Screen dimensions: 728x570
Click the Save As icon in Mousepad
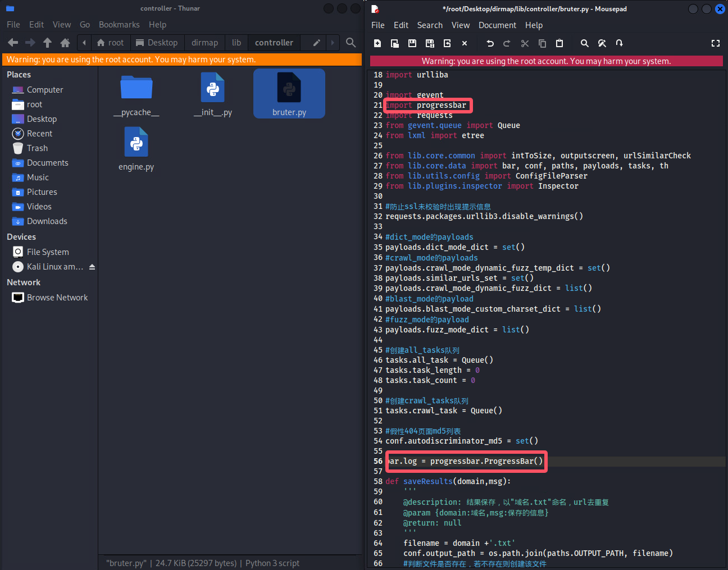[x=430, y=43]
